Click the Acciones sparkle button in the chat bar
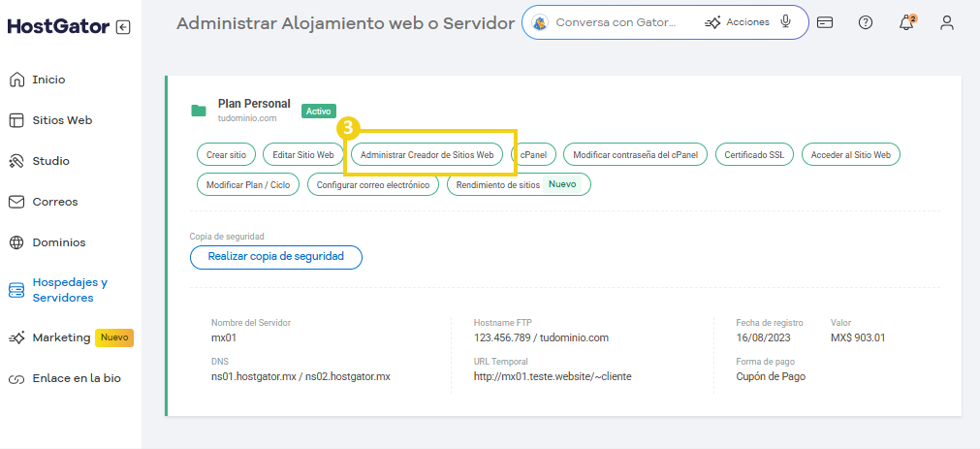 (x=738, y=22)
